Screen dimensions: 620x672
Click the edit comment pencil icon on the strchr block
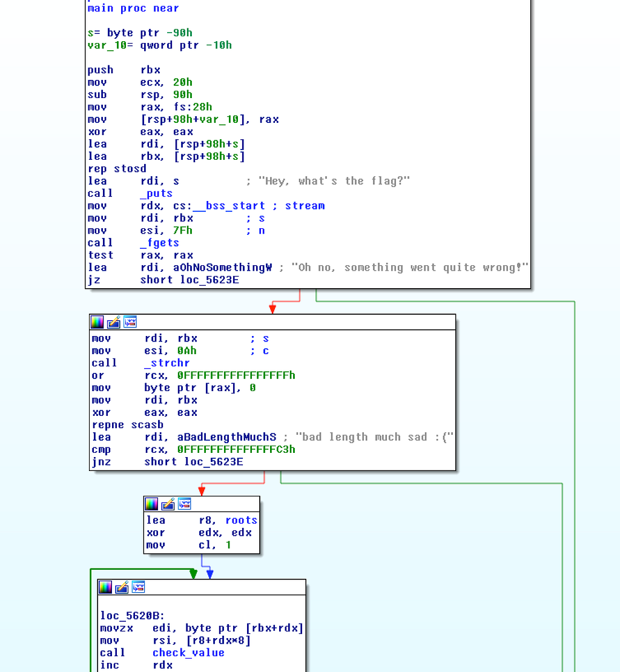114,322
